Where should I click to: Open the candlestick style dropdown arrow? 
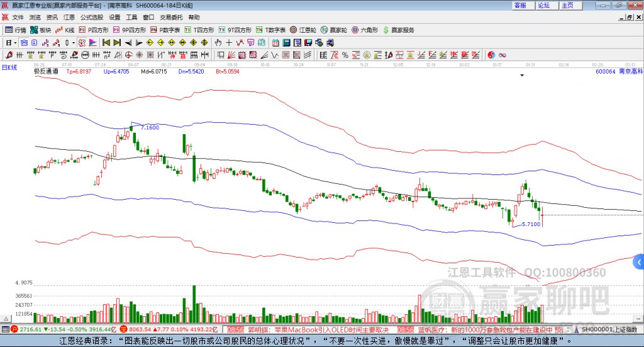74,43
